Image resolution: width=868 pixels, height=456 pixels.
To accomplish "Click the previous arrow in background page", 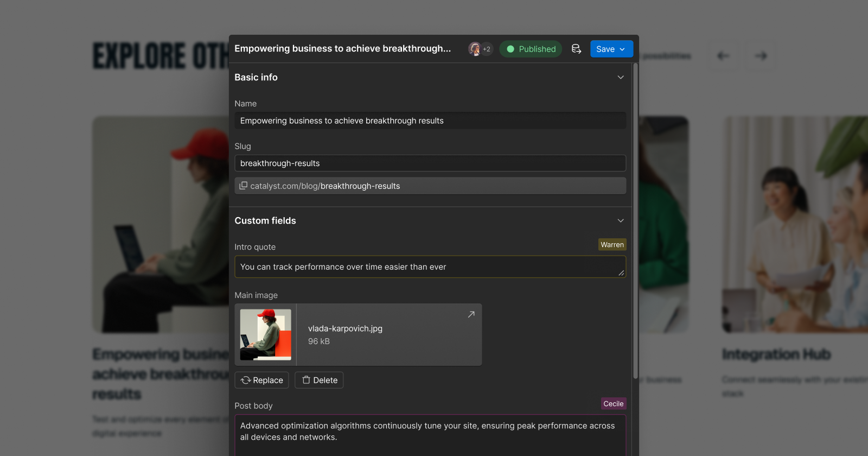I will click(723, 56).
